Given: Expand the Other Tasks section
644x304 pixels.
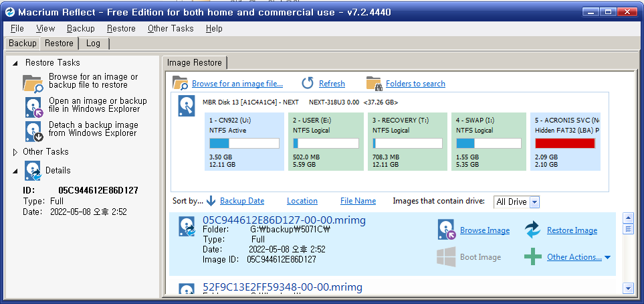Looking at the screenshot, I should click(15, 152).
